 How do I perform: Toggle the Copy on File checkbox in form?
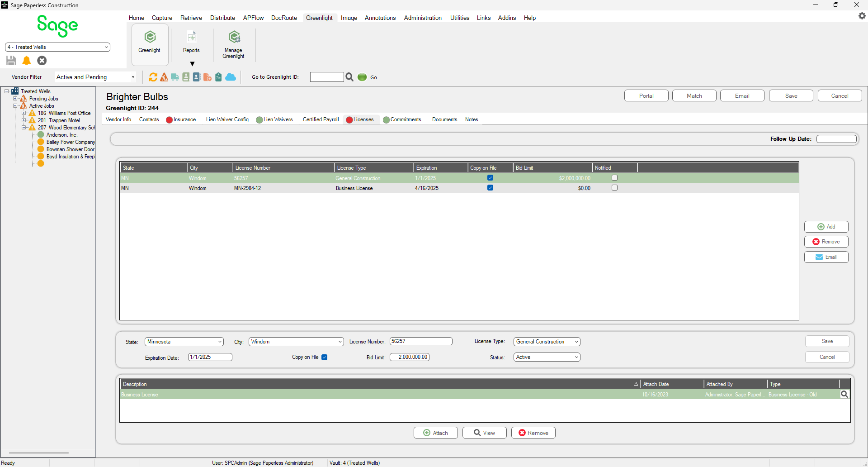pos(325,357)
